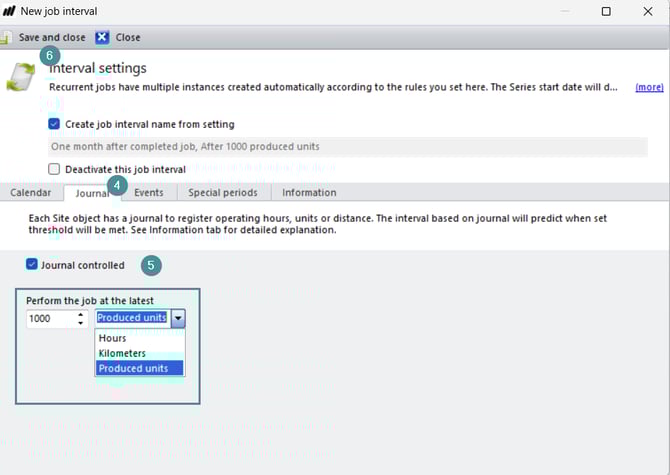This screenshot has height=475, width=670.
Task: Show the Information tab
Action: [309, 193]
